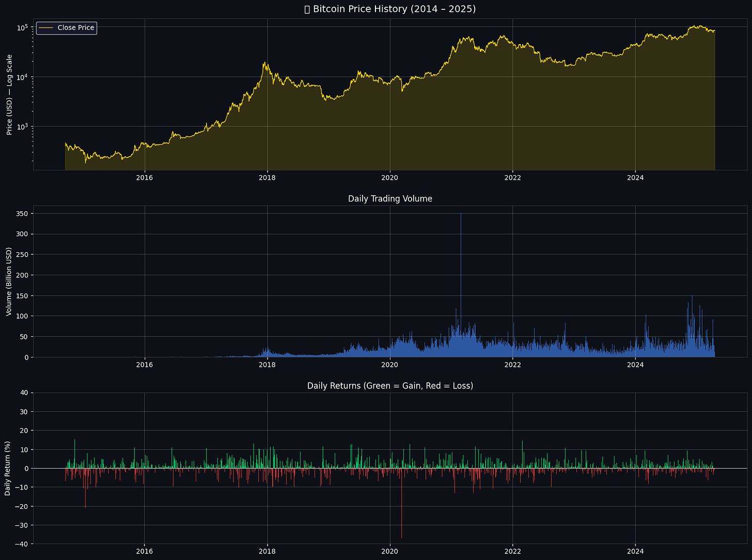
Task: Click the 200 tick on the volume axis
Action: pyautogui.click(x=21, y=275)
